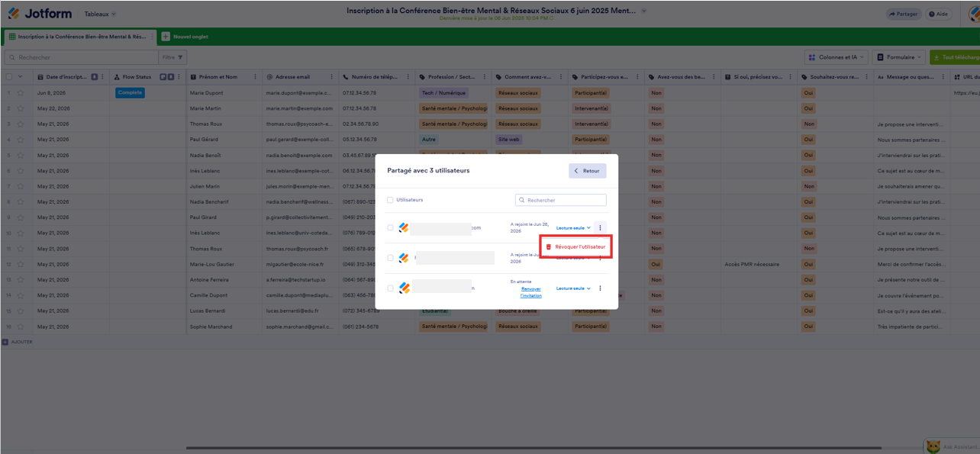Screen dimensions: 980x454
Task: Choose Révoquer l'utilisateur from the menu
Action: point(576,247)
